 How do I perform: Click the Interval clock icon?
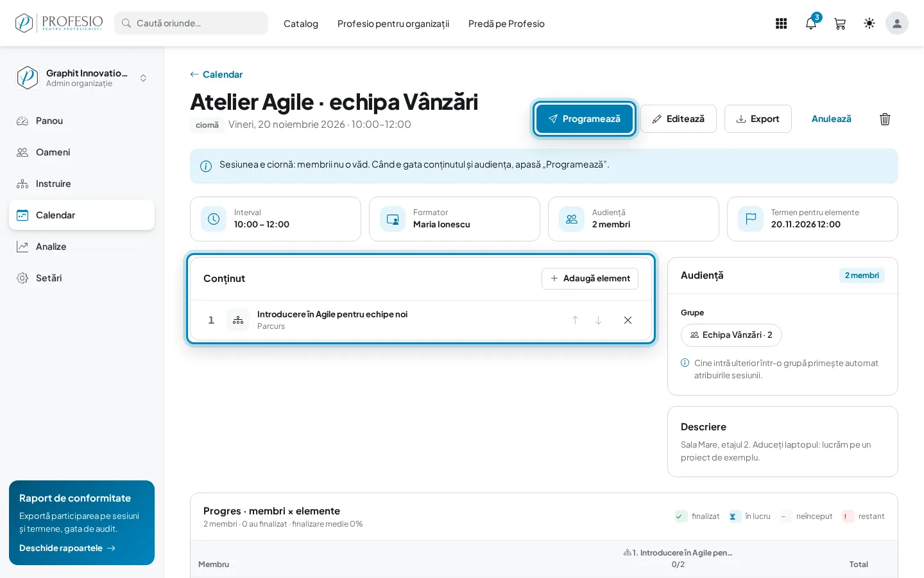[x=214, y=219]
